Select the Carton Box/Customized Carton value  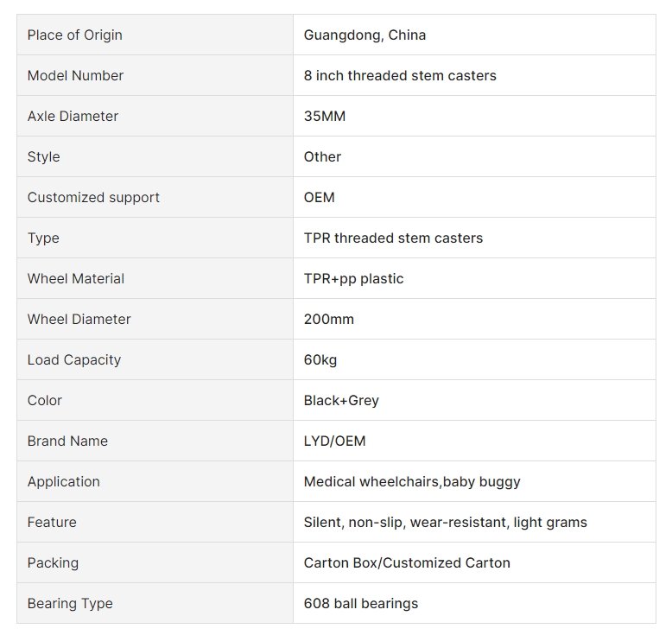tap(407, 562)
